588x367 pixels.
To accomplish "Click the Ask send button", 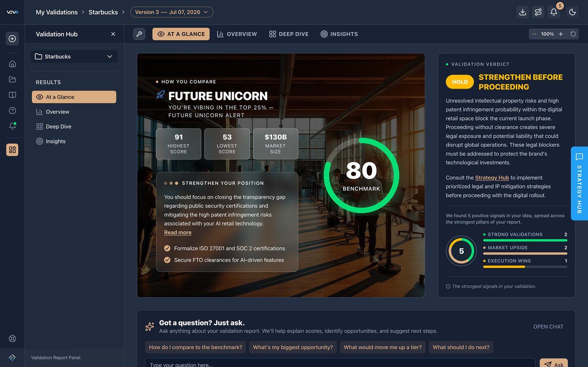I will pyautogui.click(x=554, y=364).
